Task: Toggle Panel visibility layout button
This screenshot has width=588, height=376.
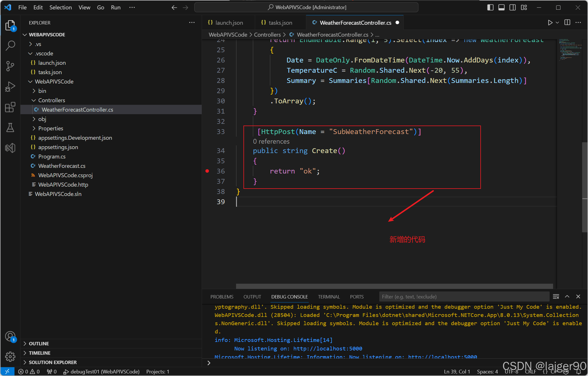Action: pos(501,7)
